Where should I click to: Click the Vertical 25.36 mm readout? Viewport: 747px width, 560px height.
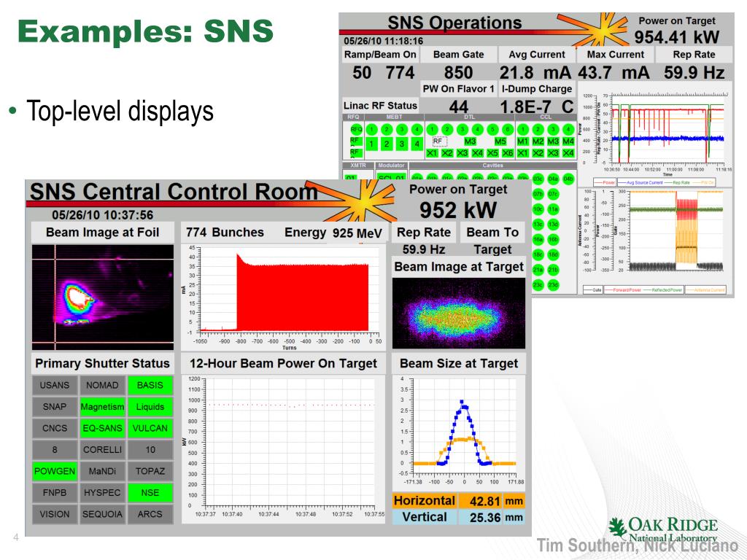point(458,517)
